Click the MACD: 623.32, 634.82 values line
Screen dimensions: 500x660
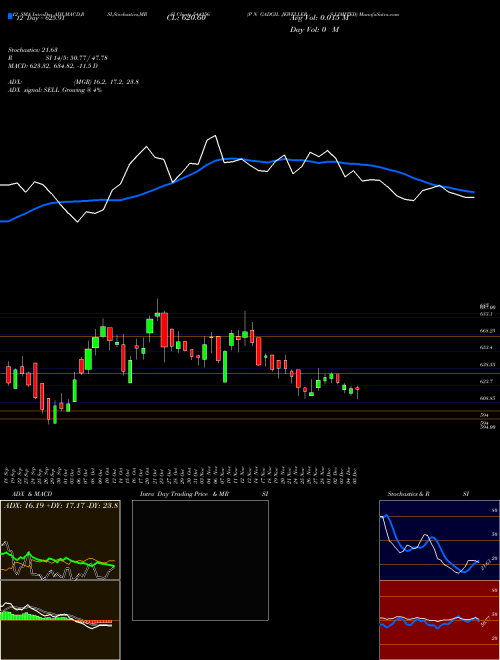click(x=53, y=66)
